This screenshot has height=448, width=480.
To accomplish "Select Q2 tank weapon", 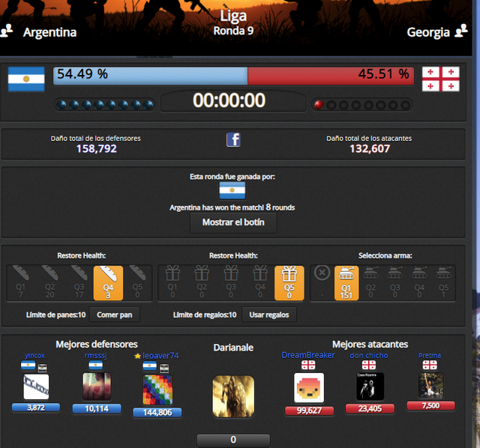I will coord(370,282).
